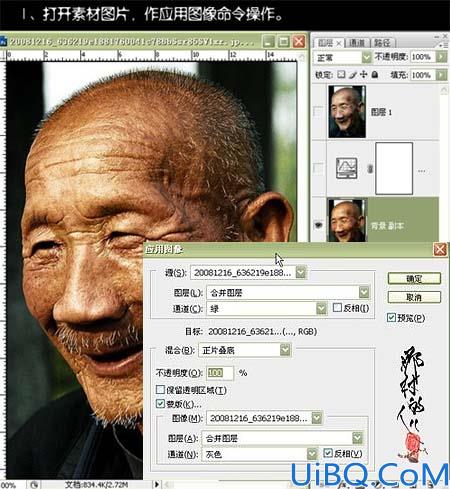Uncheck the mask 反相(V) invert checkbox
The height and width of the screenshot is (489, 450).
328,453
